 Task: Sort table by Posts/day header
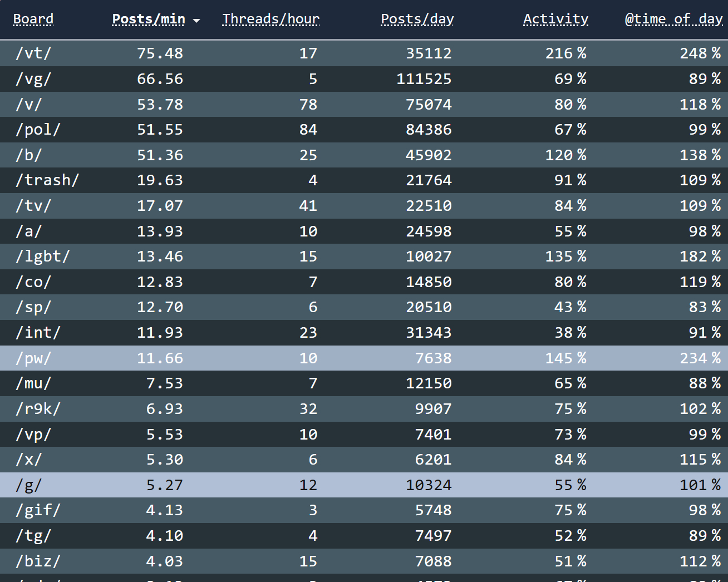(417, 19)
